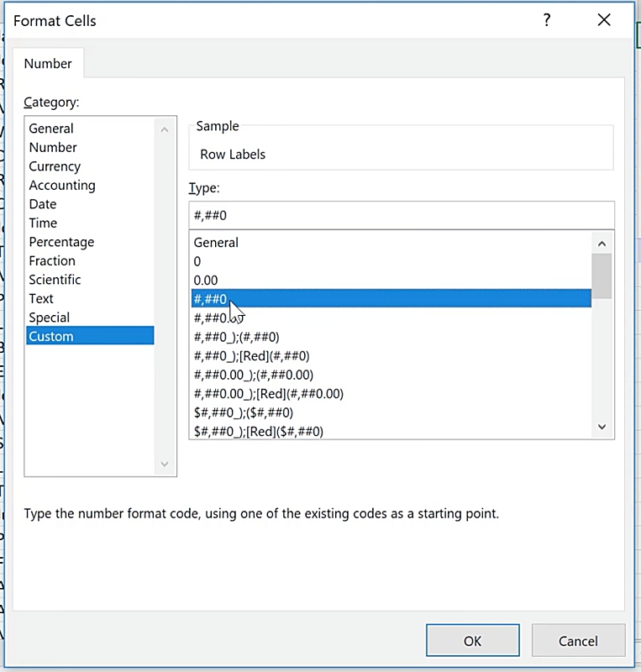The height and width of the screenshot is (672, 641).
Task: Choose General in the format list
Action: pyautogui.click(x=216, y=243)
